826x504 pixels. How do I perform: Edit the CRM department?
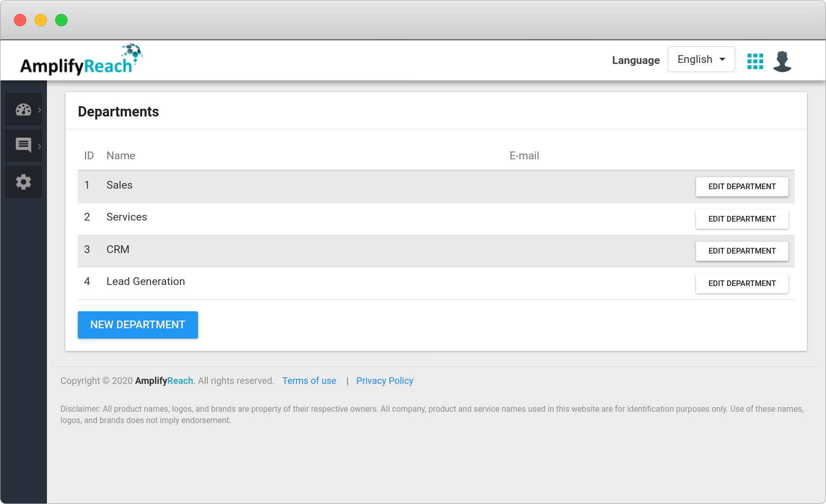coord(741,251)
